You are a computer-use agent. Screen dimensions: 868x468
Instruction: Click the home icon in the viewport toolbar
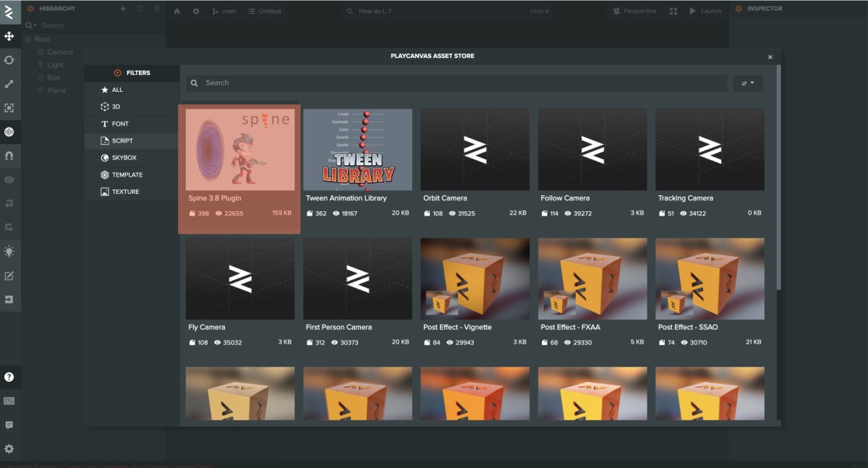pos(177,12)
